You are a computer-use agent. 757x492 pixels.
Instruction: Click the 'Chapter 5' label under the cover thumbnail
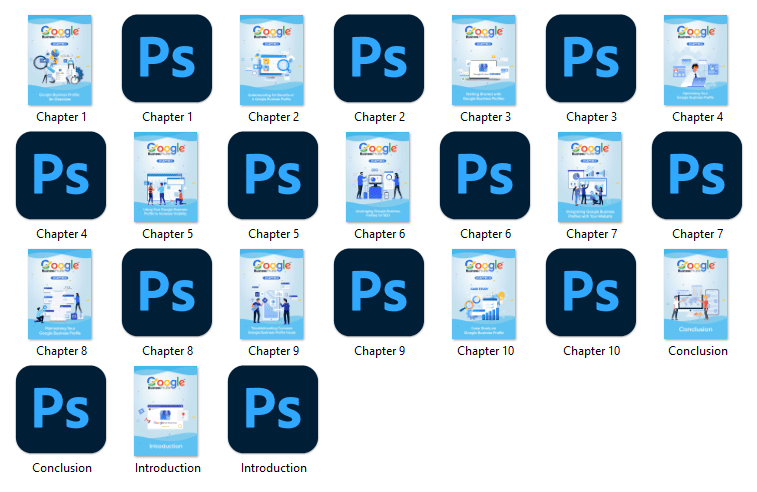pos(168,234)
